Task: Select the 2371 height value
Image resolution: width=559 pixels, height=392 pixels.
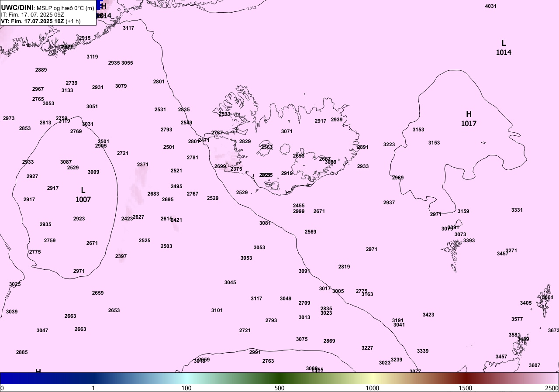Action: [143, 165]
